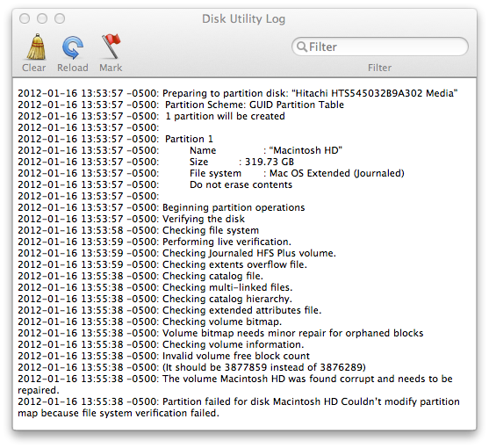Viewport: 489px width, 448px height.
Task: Click "Checking extents overflow file." line
Action: [162, 264]
